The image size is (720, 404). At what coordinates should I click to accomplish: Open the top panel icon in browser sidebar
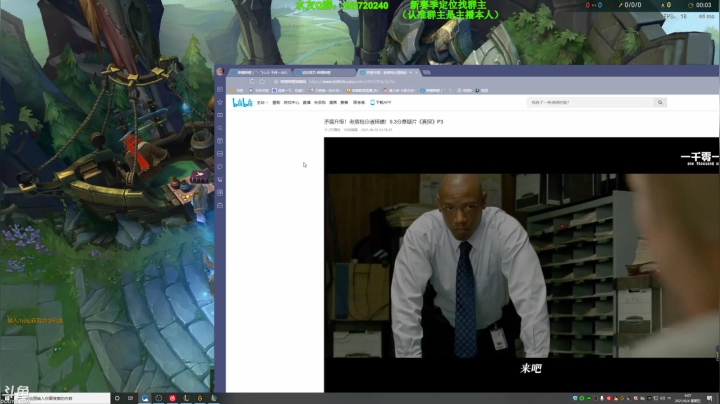point(220,89)
